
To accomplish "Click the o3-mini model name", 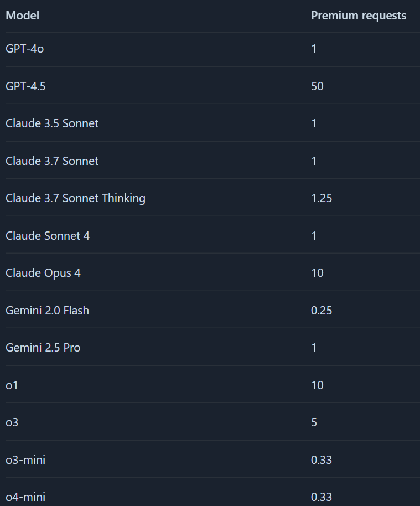I will tap(25, 460).
